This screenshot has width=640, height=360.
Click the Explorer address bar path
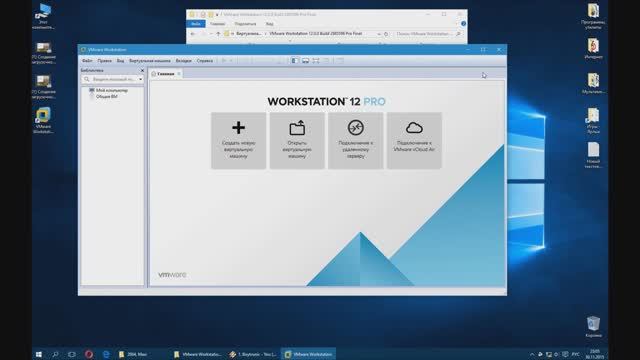pos(302,34)
